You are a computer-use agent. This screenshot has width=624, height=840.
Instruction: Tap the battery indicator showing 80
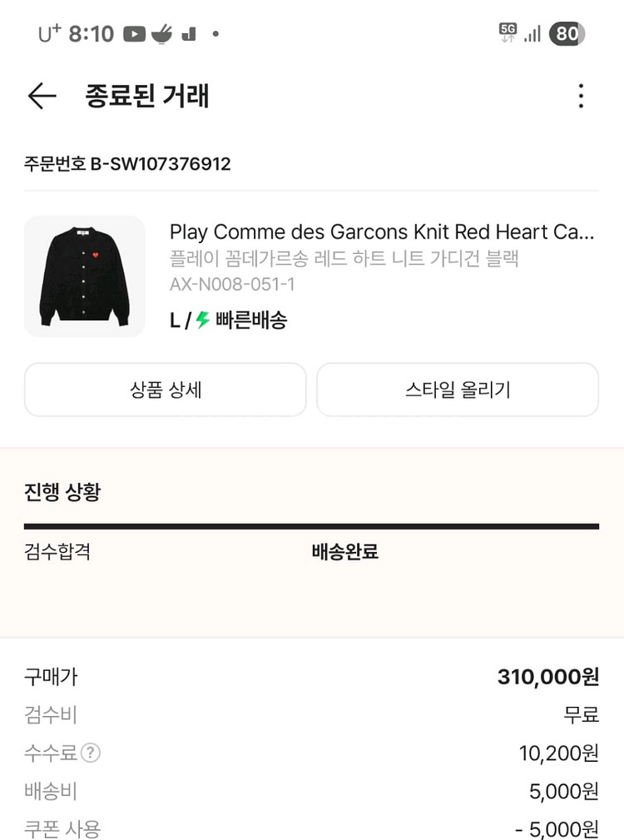coord(567,34)
